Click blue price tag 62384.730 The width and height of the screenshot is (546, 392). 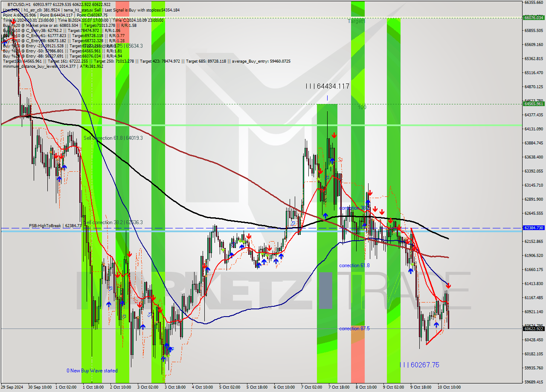[x=534, y=228]
